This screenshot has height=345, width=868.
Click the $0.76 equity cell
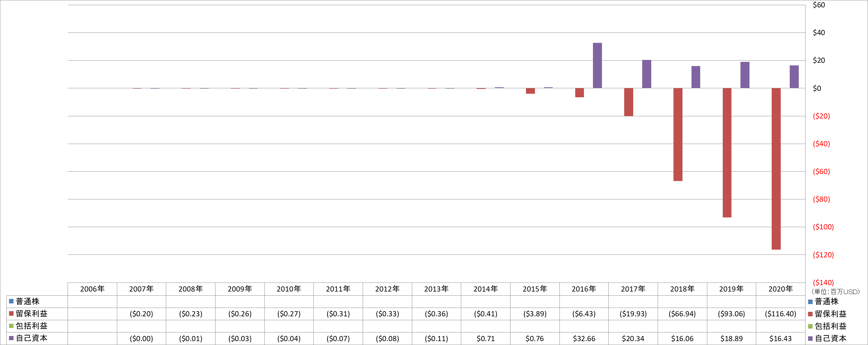click(535, 339)
